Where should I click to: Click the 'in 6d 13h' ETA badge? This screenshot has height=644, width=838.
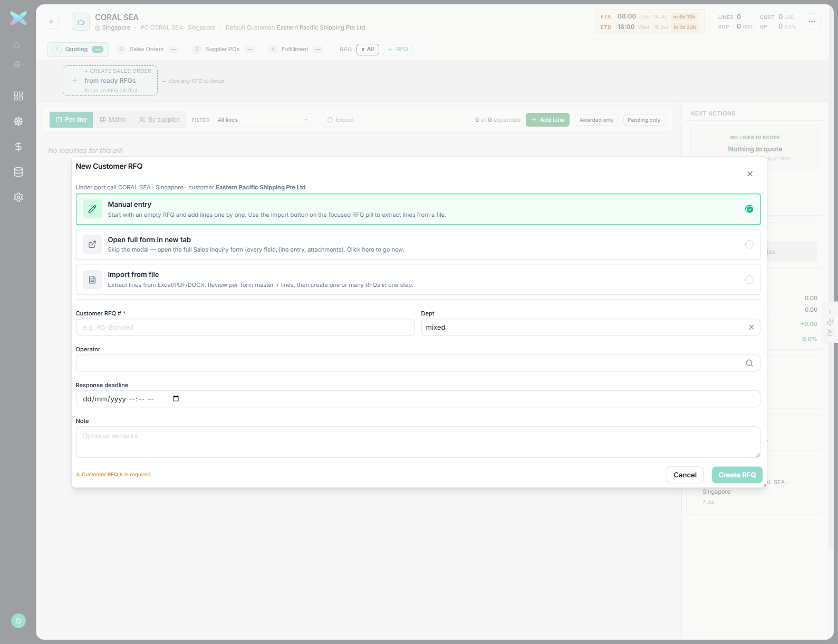(684, 17)
